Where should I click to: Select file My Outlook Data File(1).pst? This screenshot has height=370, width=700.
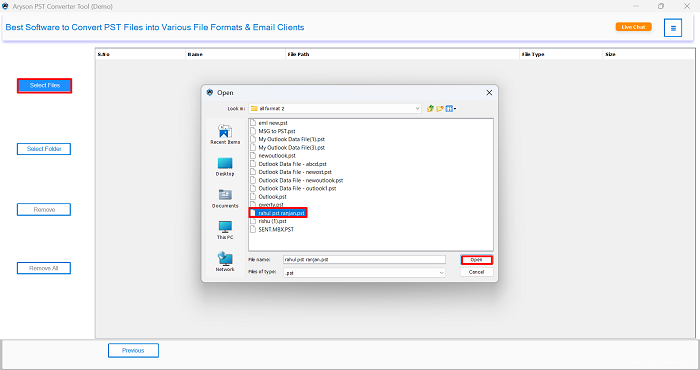[288, 139]
